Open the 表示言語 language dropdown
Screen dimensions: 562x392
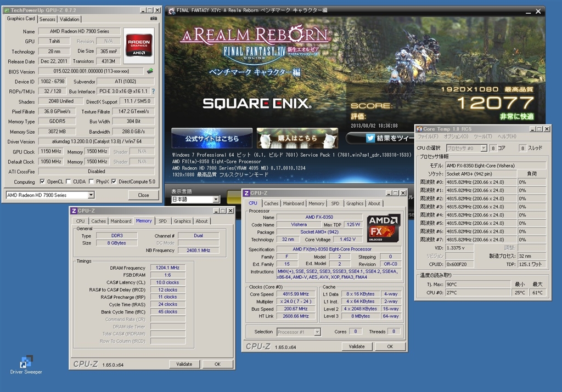216,200
